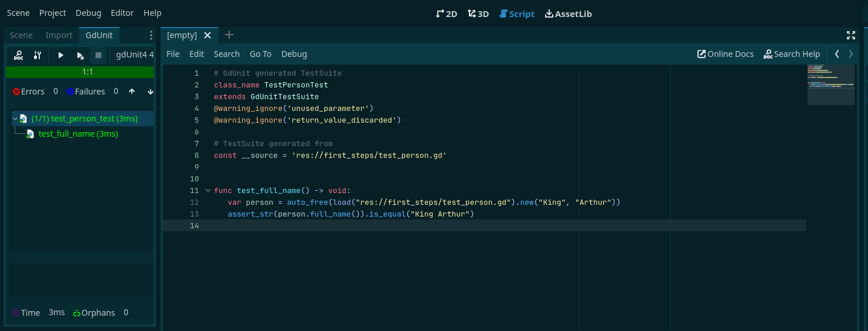Go to previous failure with up arrow
Viewport: 868px width, 331px height.
[x=132, y=92]
